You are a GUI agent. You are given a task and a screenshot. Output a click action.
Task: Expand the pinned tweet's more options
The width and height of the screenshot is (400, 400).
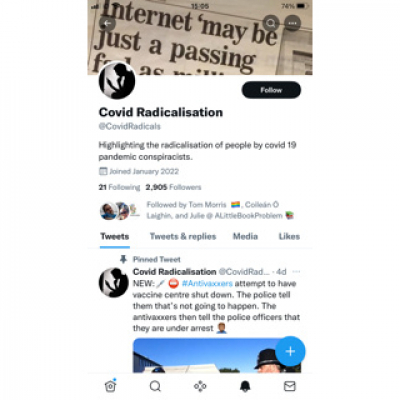pos(296,272)
